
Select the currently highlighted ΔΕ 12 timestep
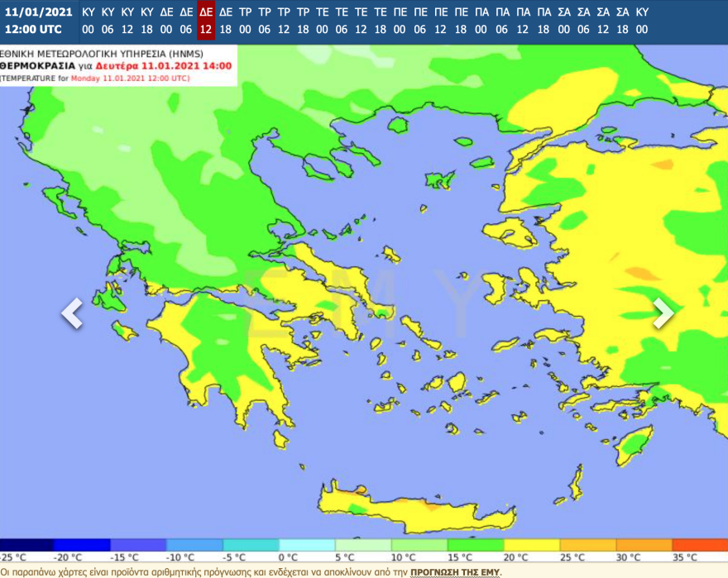click(x=206, y=21)
